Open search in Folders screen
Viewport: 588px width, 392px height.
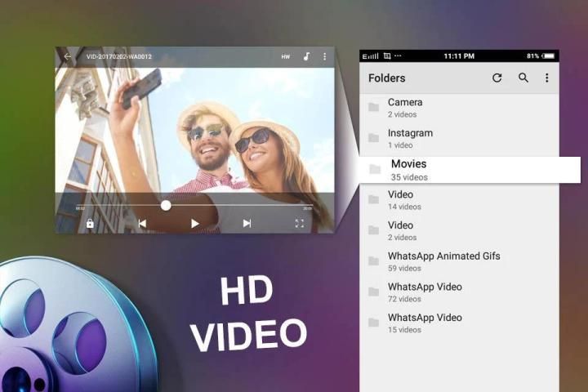point(523,78)
